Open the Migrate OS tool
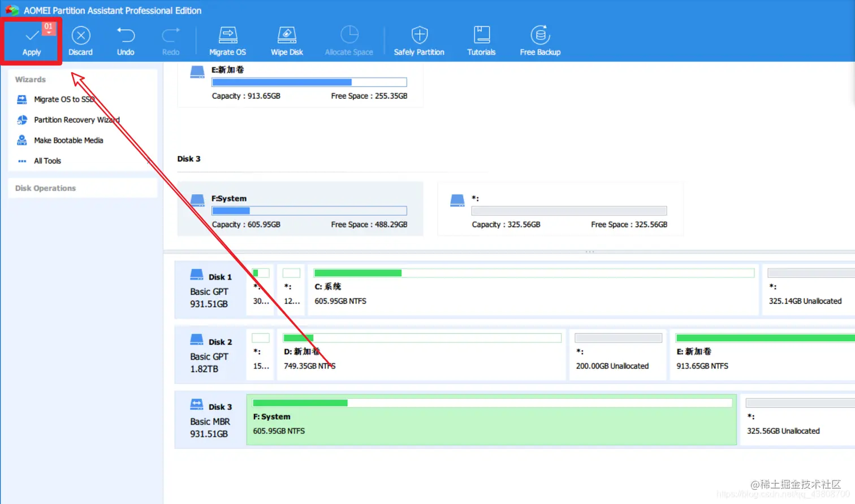Screen dimensions: 855x504 [227, 41]
